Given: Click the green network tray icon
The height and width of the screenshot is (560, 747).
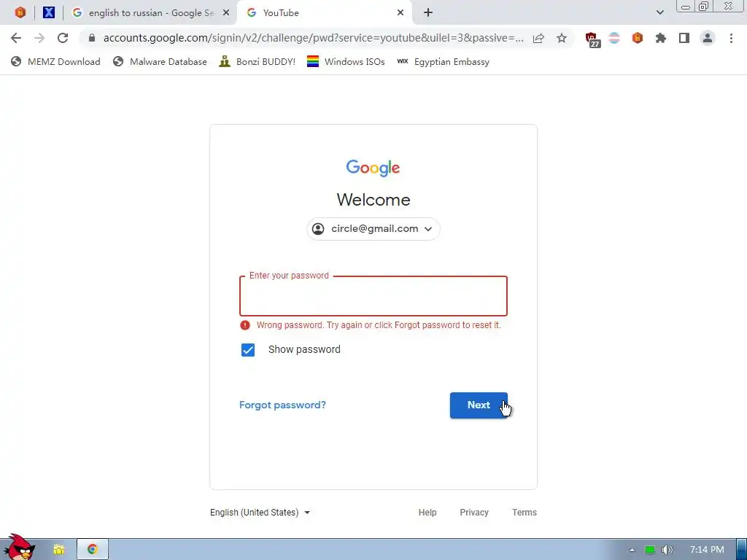Looking at the screenshot, I should (650, 550).
